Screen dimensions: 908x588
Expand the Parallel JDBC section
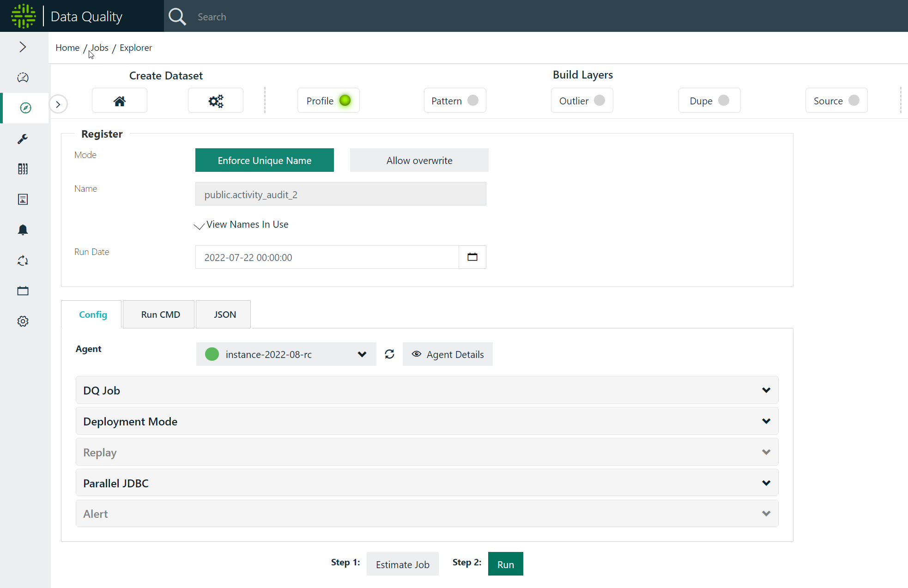click(427, 483)
